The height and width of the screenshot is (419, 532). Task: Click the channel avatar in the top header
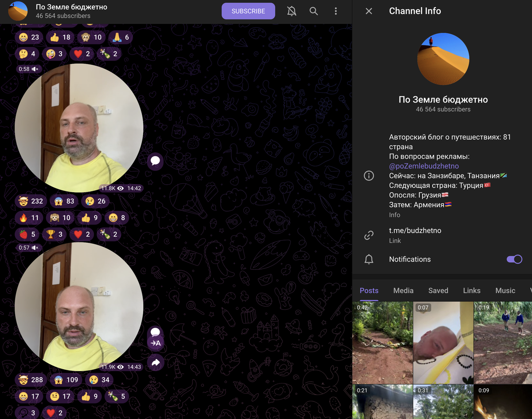(18, 11)
